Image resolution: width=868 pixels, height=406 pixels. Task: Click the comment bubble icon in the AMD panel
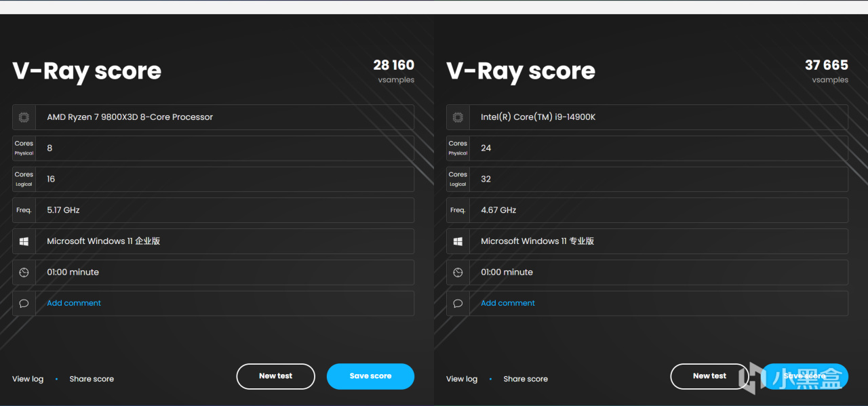24,304
